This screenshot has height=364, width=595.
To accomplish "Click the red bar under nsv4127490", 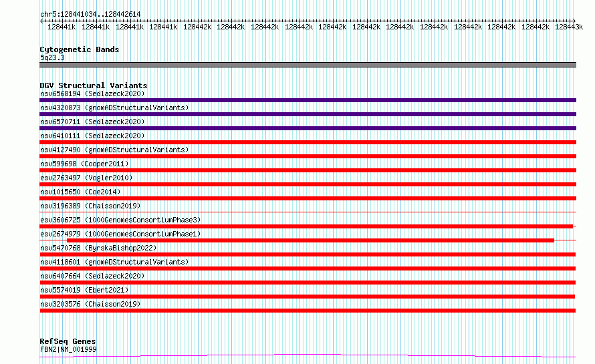I will pyautogui.click(x=308, y=156).
